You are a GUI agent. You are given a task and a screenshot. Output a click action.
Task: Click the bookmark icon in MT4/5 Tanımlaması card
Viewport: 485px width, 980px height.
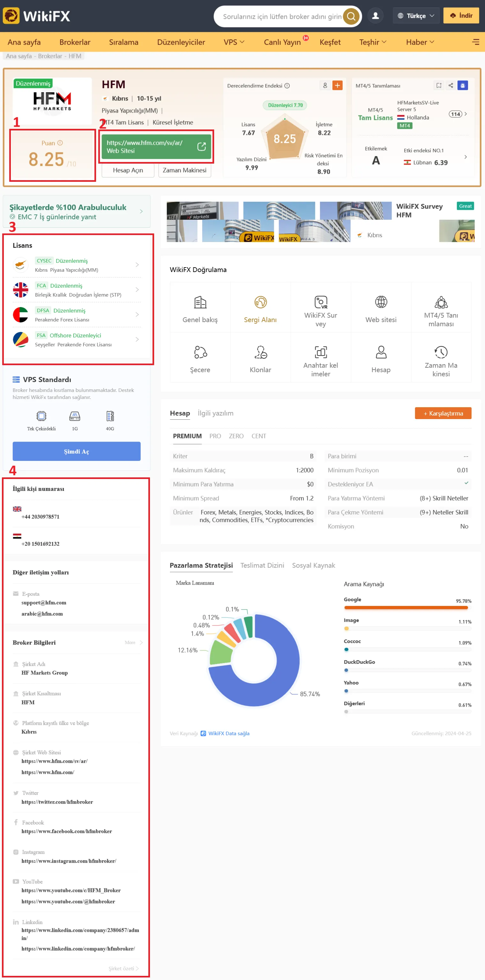[439, 85]
